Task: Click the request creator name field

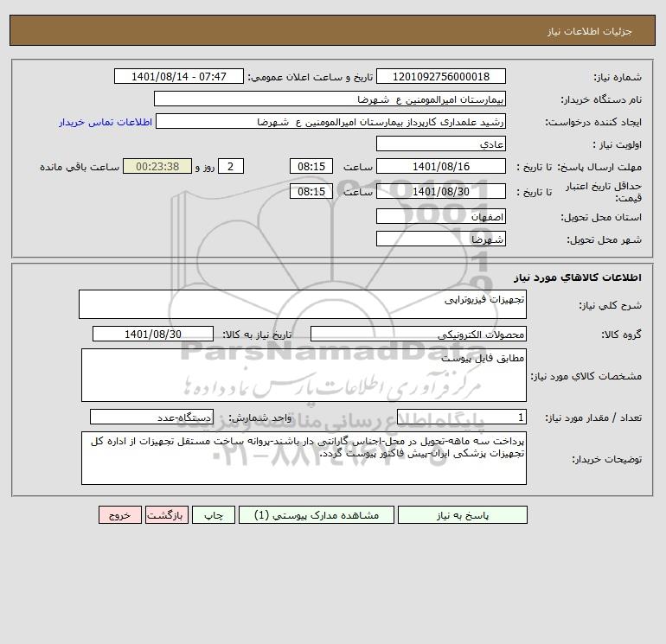Action: click(331, 121)
